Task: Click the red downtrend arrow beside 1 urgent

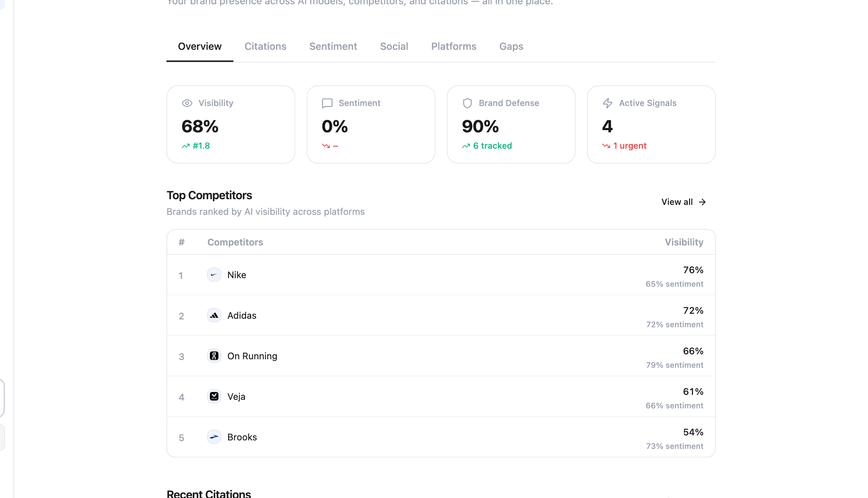Action: click(x=606, y=146)
